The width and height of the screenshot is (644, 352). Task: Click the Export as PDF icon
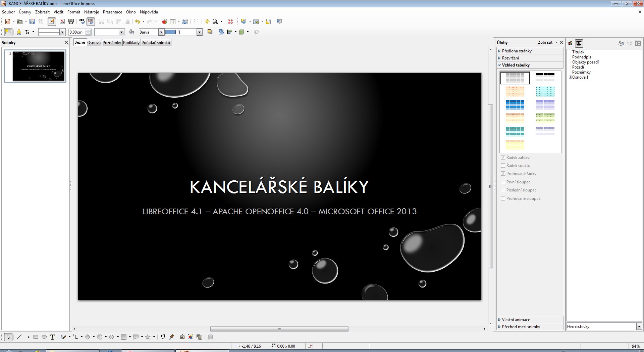(x=62, y=21)
